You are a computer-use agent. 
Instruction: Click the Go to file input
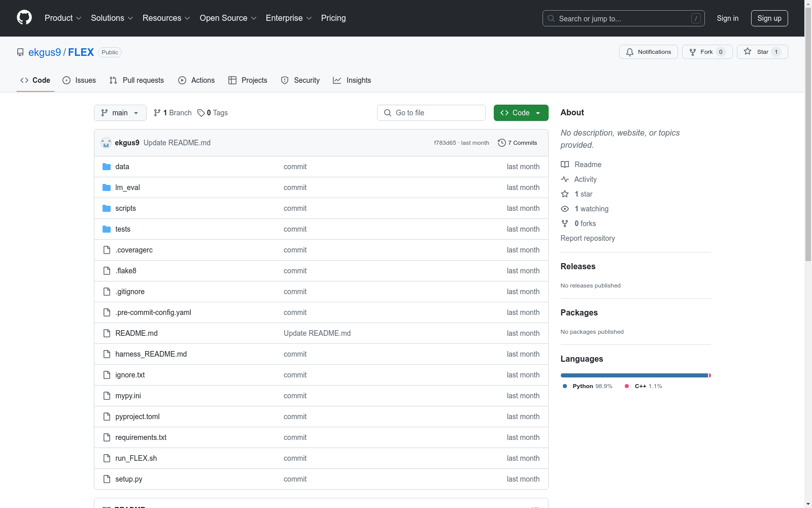(431, 113)
